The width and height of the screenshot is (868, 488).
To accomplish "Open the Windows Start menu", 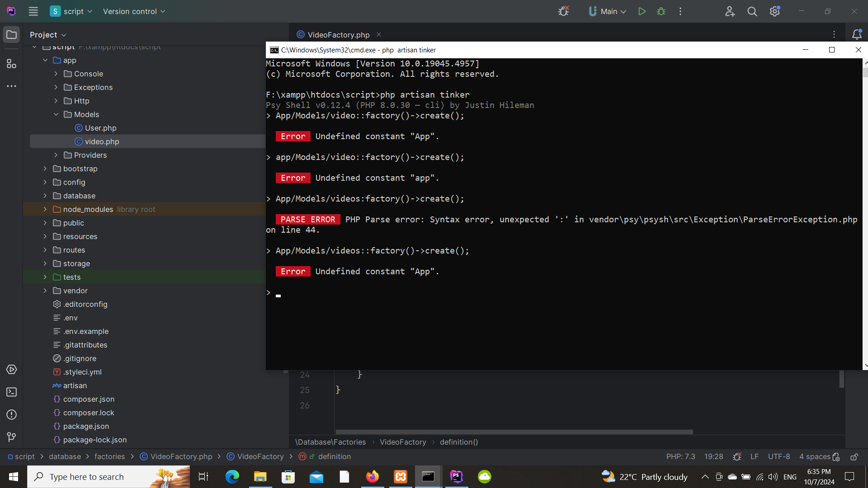I will click(14, 477).
